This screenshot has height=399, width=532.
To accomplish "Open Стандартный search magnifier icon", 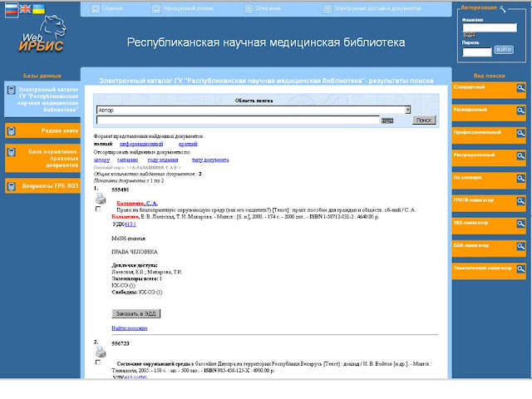I will point(520,88).
